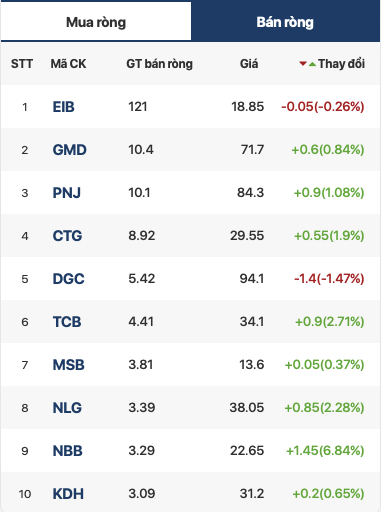This screenshot has width=381, height=512.
Task: Select the Bán ròng tab
Action: [285, 22]
